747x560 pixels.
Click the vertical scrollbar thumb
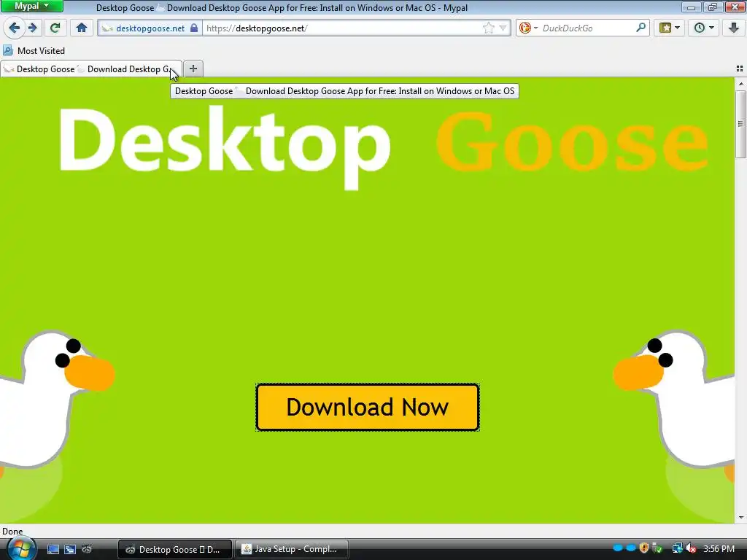click(x=740, y=124)
